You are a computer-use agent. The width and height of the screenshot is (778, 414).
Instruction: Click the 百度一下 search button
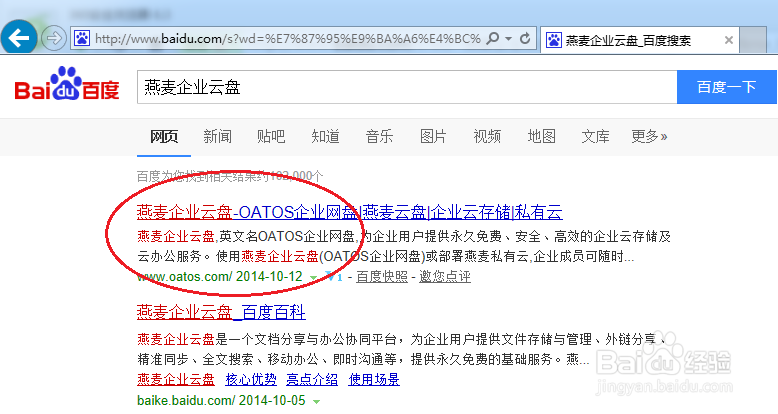(726, 87)
